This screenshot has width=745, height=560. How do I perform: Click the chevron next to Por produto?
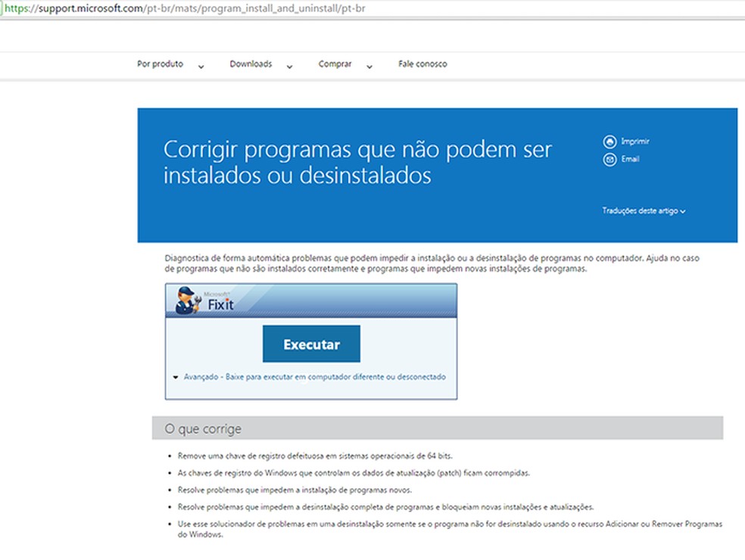tap(201, 67)
